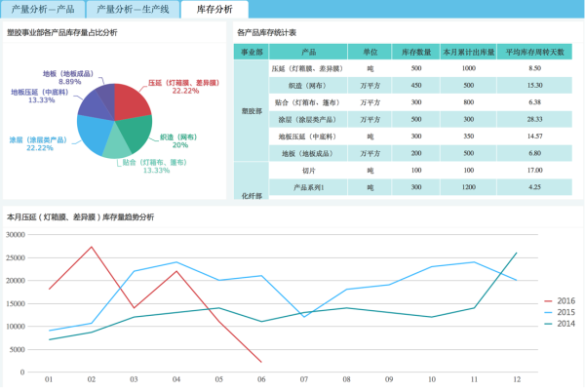Click the 单位 column header
This screenshot has height=392, width=585.
pos(370,52)
